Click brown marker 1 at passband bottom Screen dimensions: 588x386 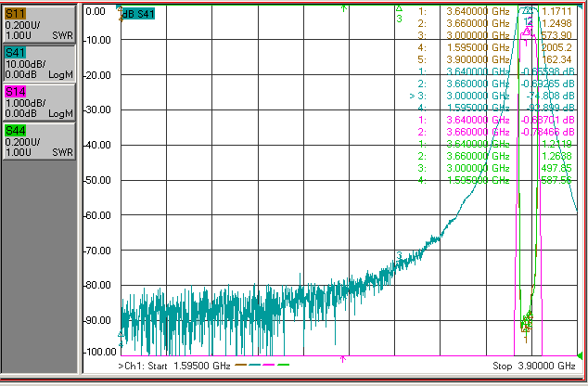(526, 339)
